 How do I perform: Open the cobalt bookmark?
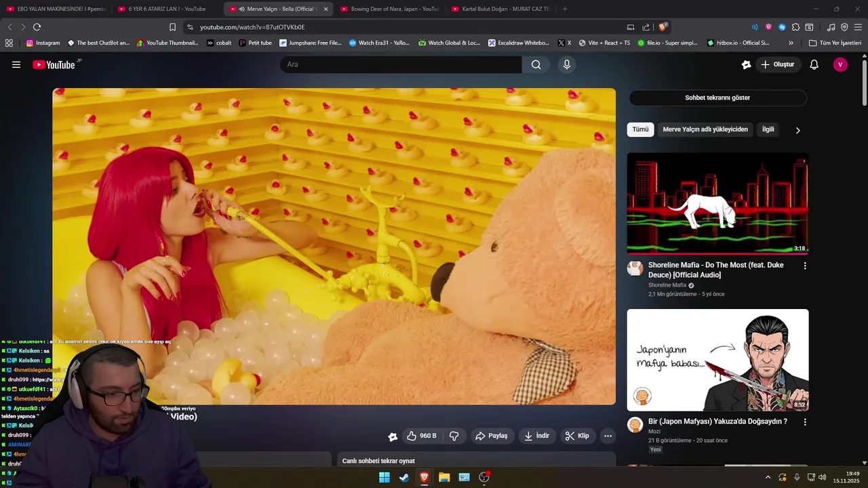[219, 43]
